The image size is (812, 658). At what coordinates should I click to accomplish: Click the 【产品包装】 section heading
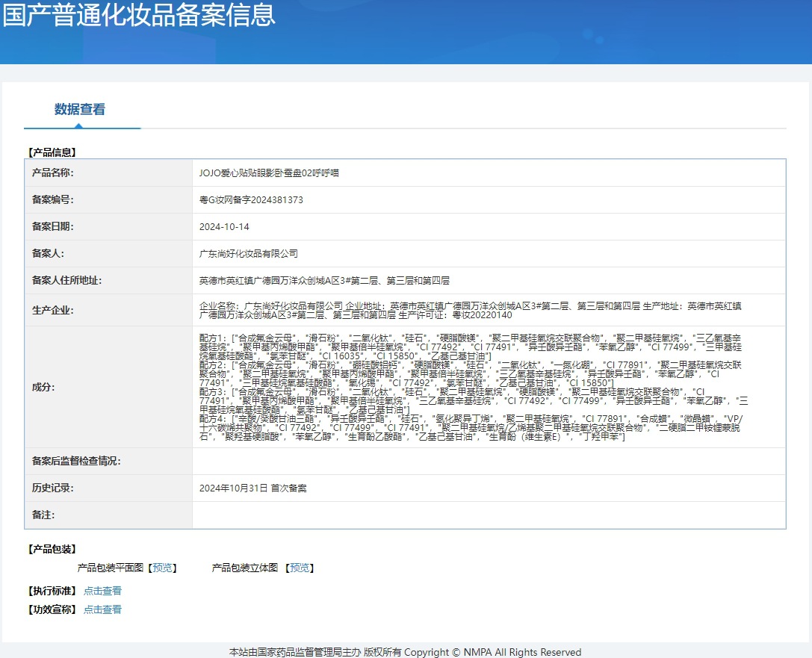pyautogui.click(x=52, y=549)
